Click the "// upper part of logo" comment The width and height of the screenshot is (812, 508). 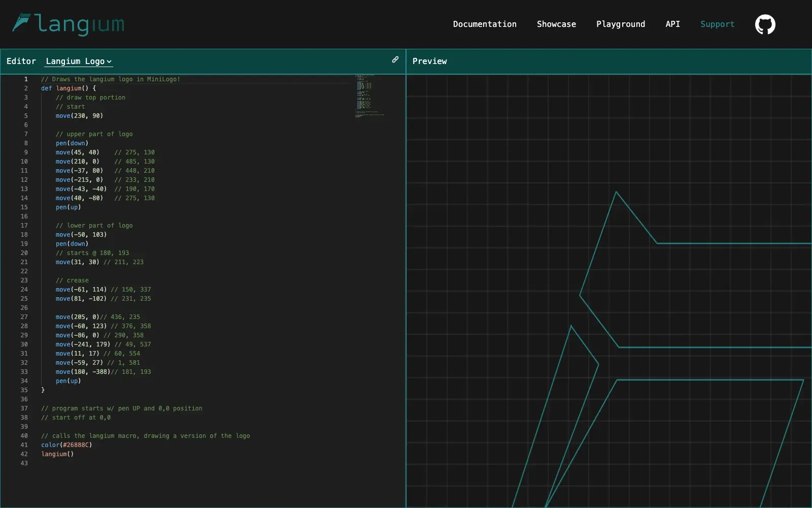coord(94,134)
